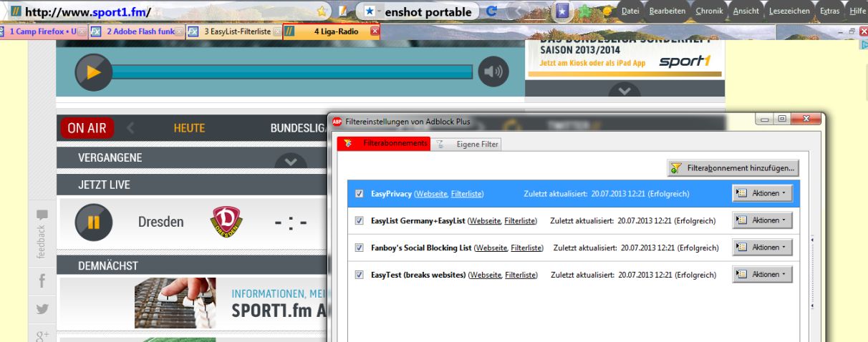Open the Chronik menu
Screen dimensions: 868x342
(x=709, y=11)
